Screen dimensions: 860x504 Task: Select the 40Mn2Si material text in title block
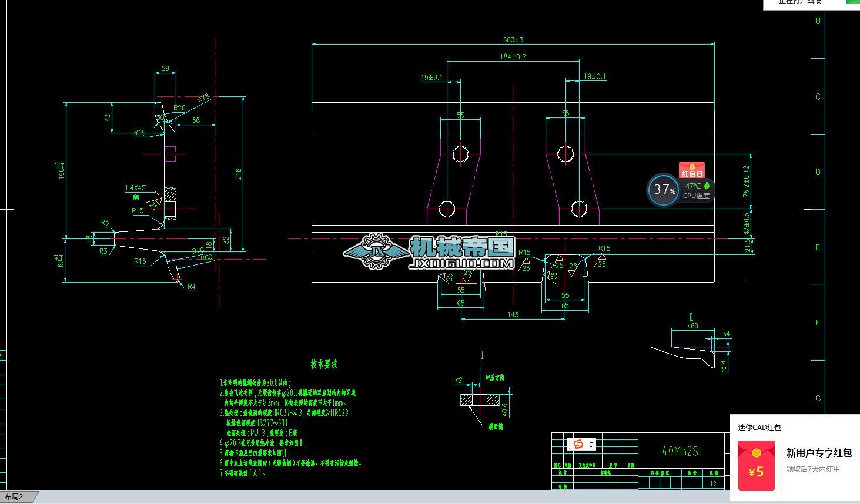coord(681,451)
